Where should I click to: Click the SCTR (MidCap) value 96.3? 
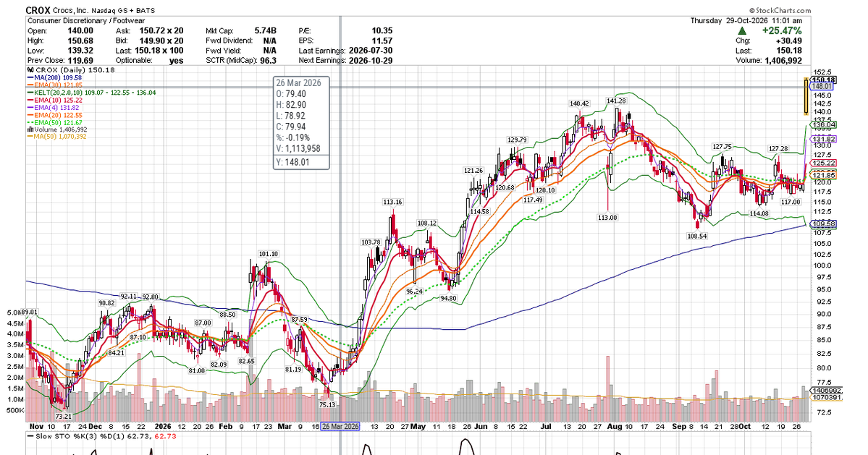point(268,61)
